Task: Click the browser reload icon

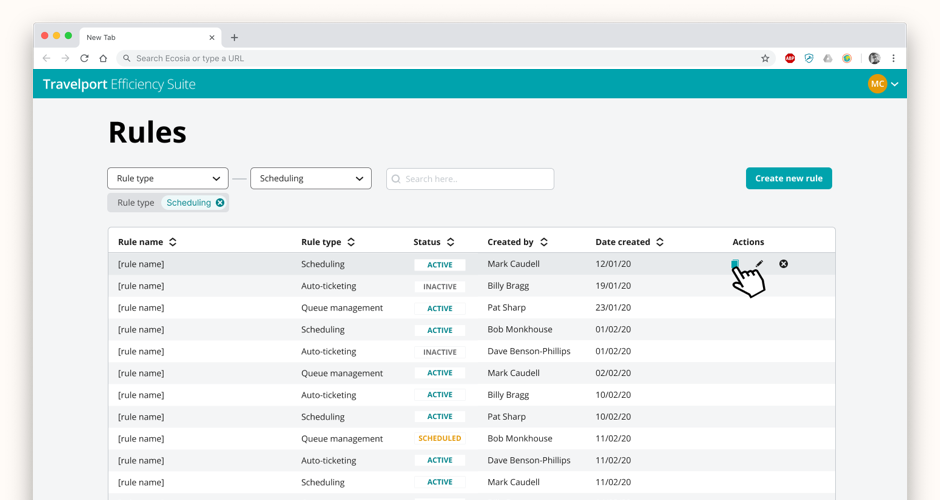Action: [84, 59]
